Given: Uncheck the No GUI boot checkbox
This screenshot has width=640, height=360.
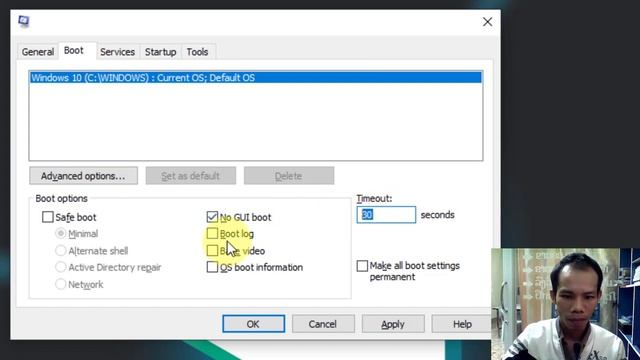Looking at the screenshot, I should [212, 217].
